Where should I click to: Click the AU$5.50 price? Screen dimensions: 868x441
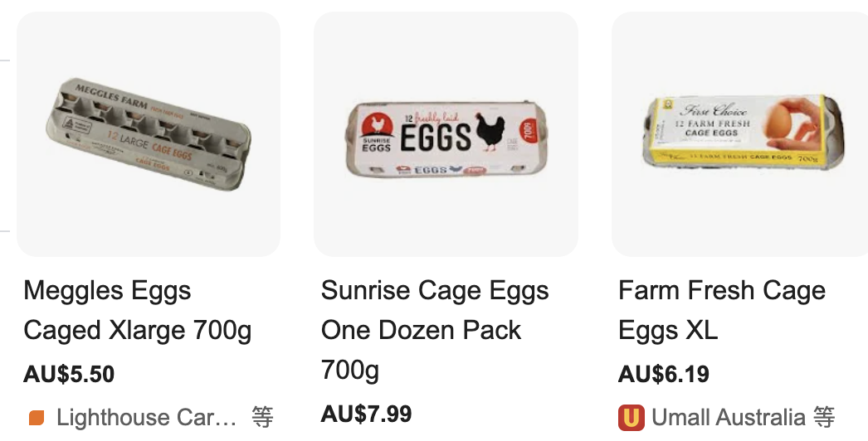point(69,374)
